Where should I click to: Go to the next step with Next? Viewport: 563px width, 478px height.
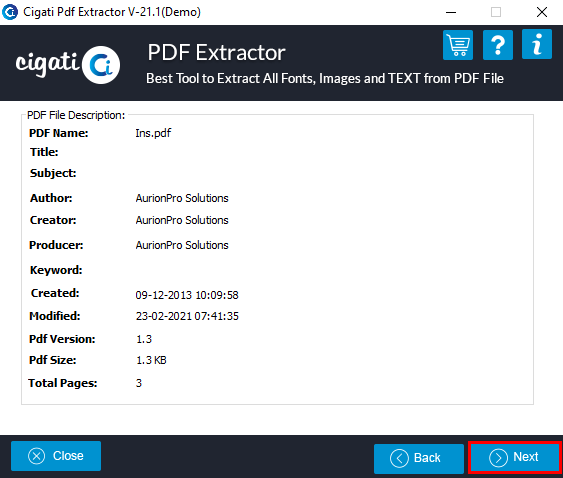(514, 457)
